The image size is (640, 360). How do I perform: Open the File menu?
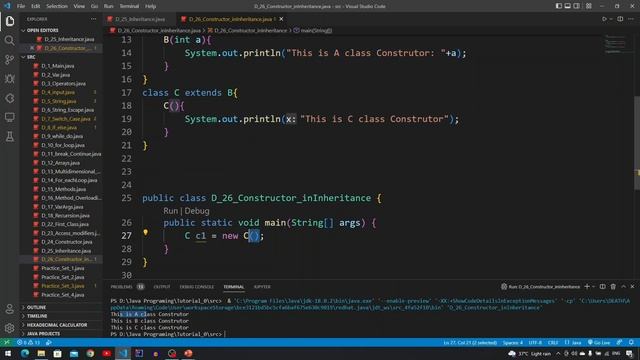coord(21,6)
